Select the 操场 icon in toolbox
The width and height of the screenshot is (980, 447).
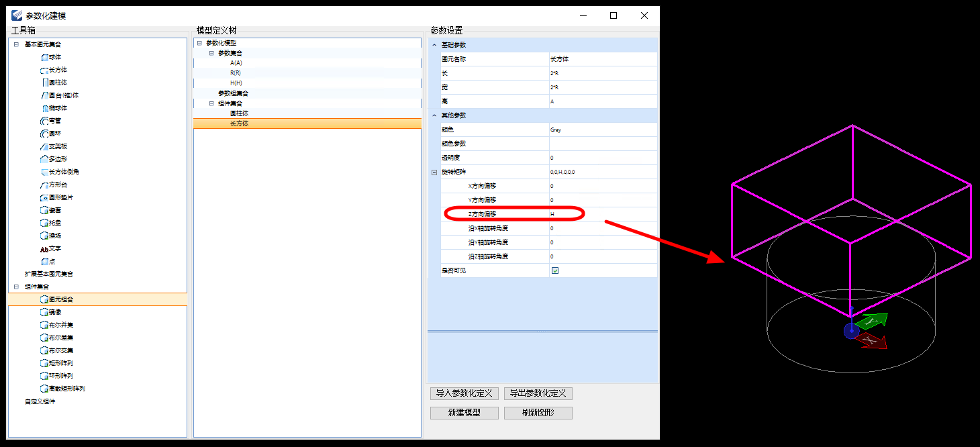(x=44, y=236)
